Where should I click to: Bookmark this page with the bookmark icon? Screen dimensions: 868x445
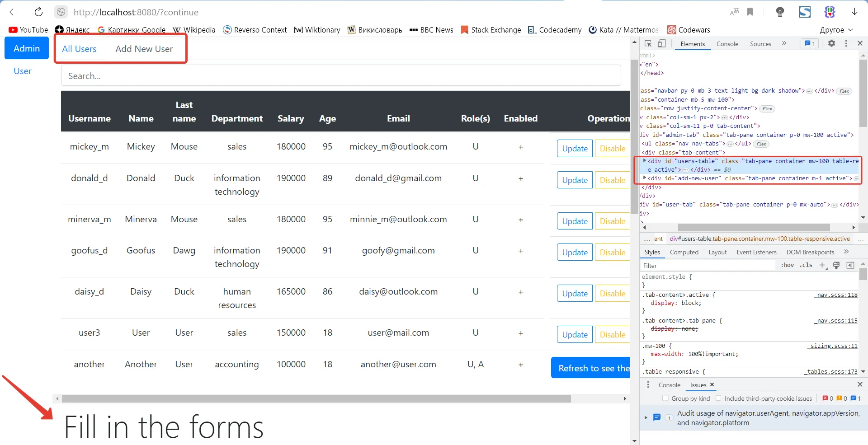[x=750, y=12]
